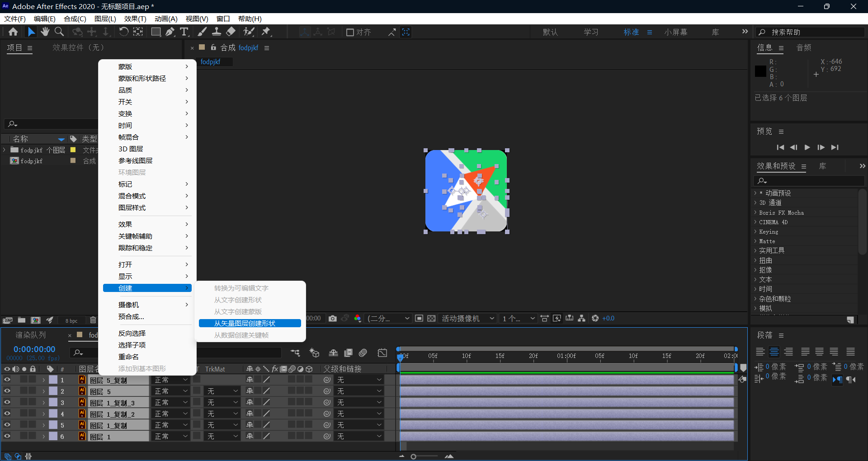868x461 pixels.
Task: Click label color swatch of 图层 5
Action: 53,391
